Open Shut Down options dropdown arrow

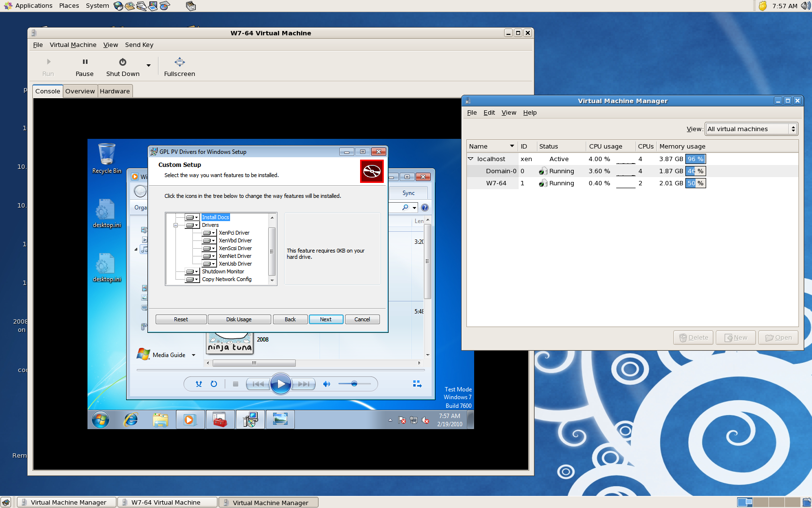coord(148,65)
